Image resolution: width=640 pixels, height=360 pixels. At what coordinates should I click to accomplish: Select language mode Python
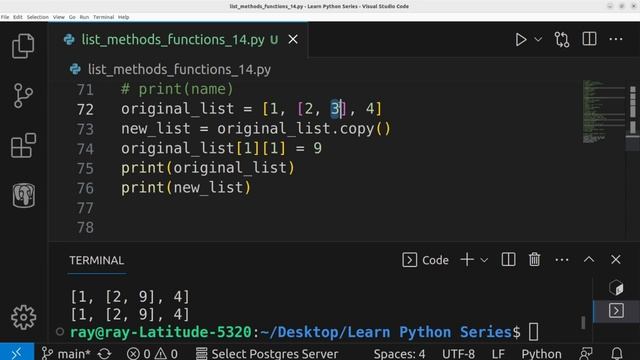coord(541,353)
